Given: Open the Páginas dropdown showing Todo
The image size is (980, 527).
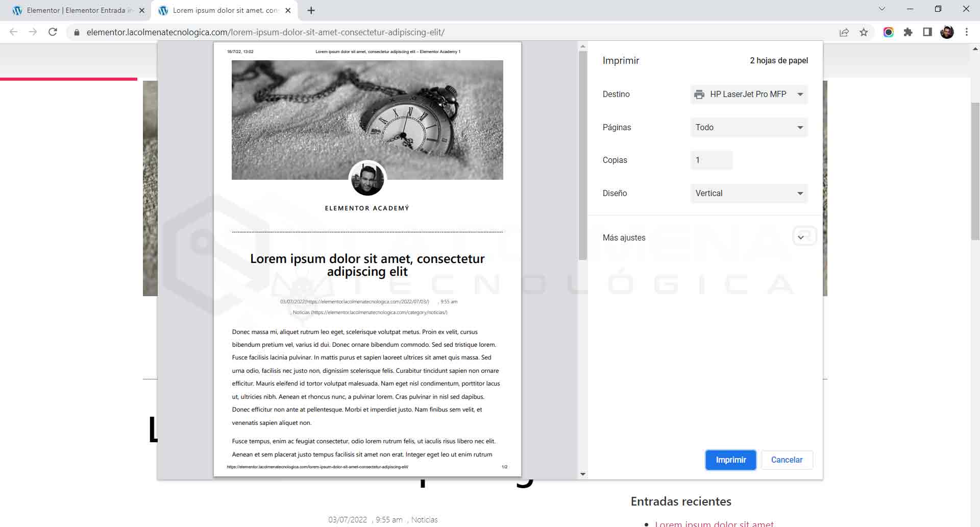Looking at the screenshot, I should tap(748, 127).
